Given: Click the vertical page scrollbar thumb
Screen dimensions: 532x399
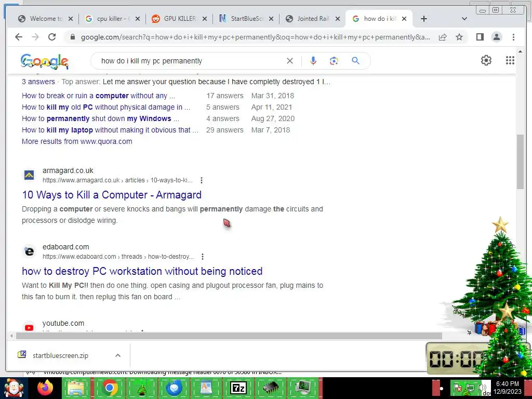Looking at the screenshot, I should [520, 162].
